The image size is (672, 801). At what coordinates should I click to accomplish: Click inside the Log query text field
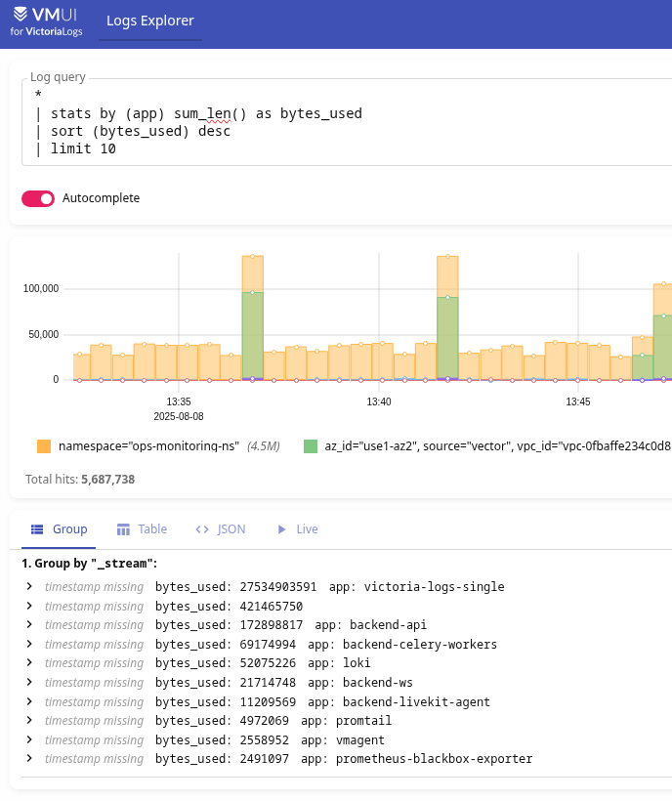point(348,123)
